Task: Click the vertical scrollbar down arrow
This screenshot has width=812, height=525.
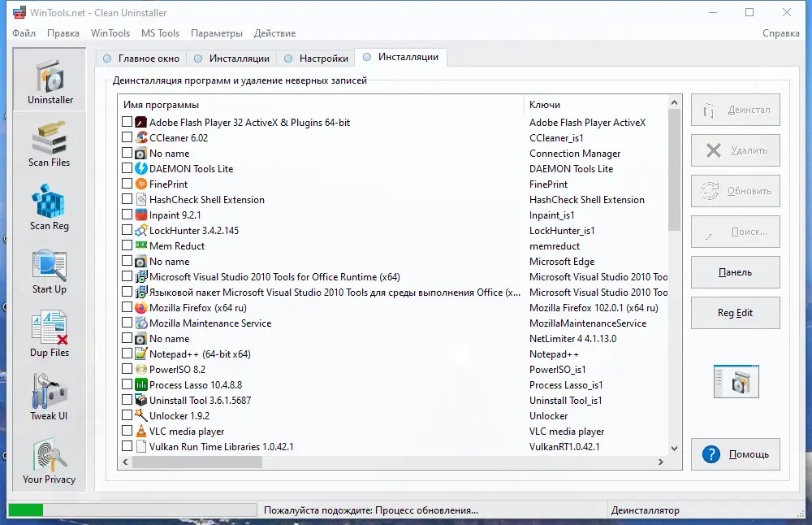Action: point(674,449)
